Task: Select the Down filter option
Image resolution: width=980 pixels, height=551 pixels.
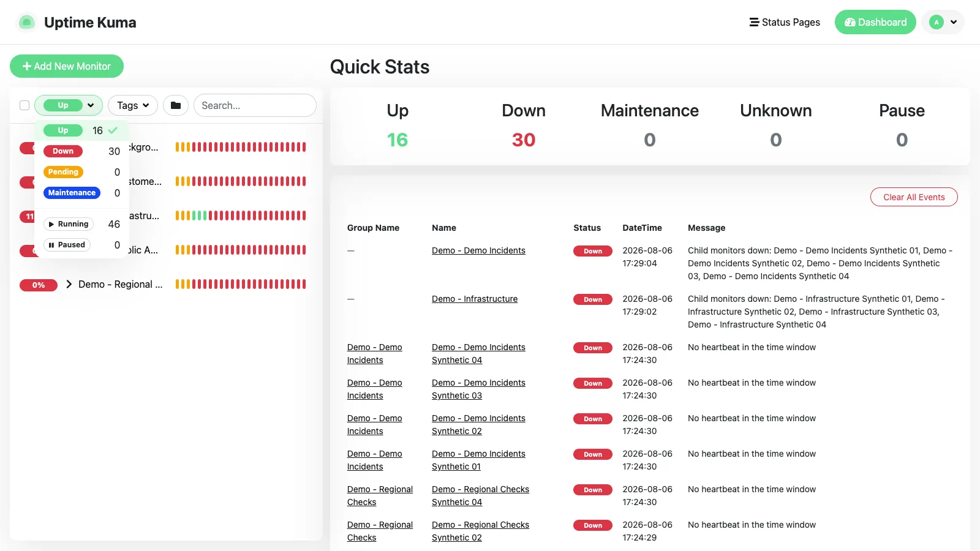Action: coord(81,151)
